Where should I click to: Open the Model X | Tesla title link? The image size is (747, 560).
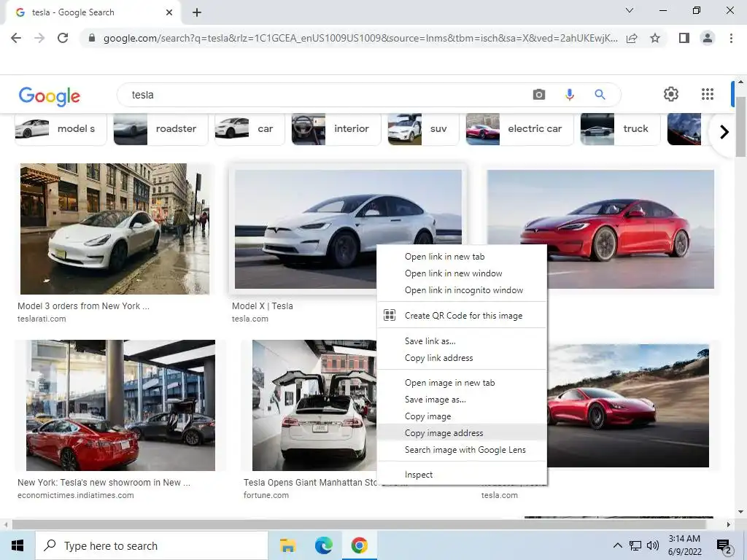(263, 306)
